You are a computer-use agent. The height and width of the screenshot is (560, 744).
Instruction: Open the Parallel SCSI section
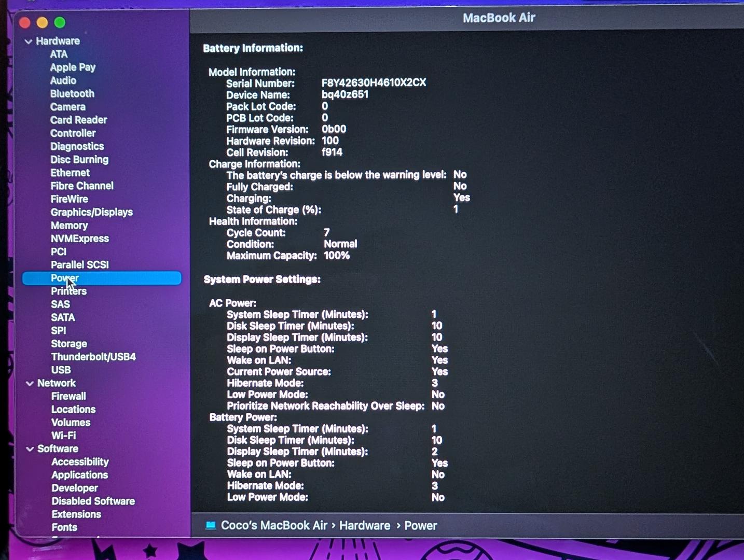coord(80,265)
